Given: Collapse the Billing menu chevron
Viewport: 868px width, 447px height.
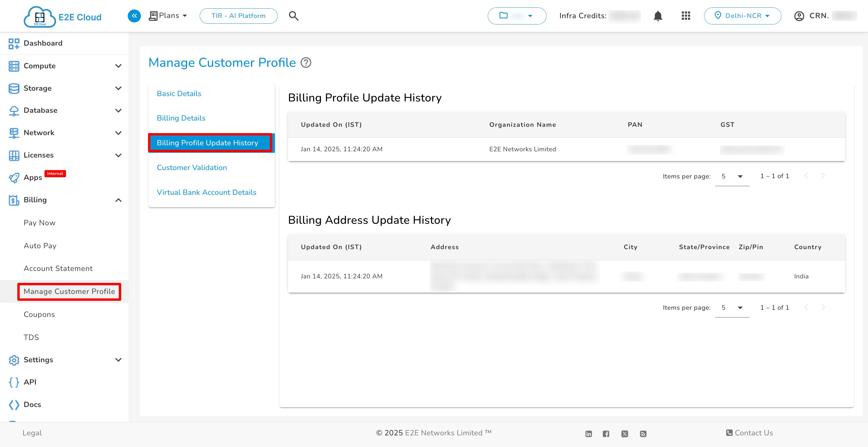Looking at the screenshot, I should (x=118, y=200).
